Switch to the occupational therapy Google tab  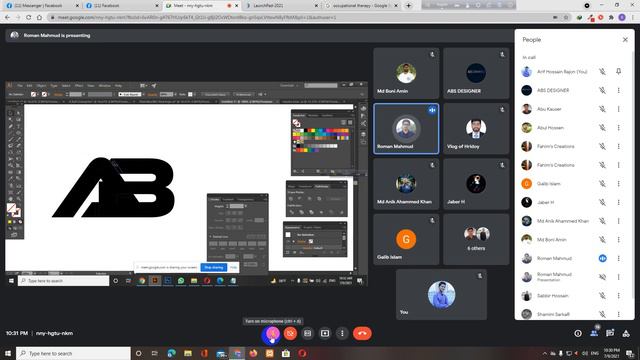click(x=360, y=6)
